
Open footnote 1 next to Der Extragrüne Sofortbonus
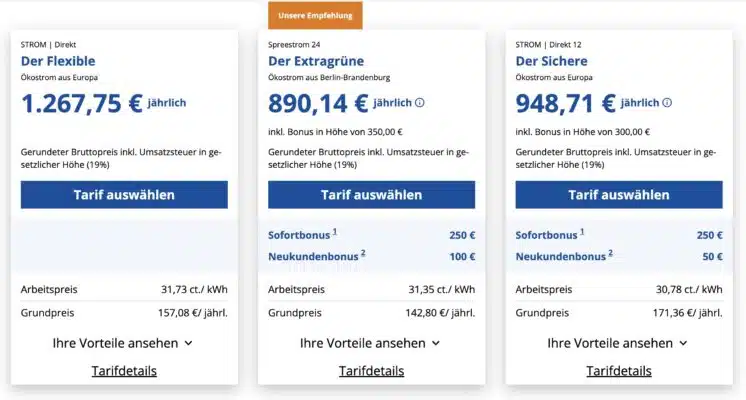[334, 232]
